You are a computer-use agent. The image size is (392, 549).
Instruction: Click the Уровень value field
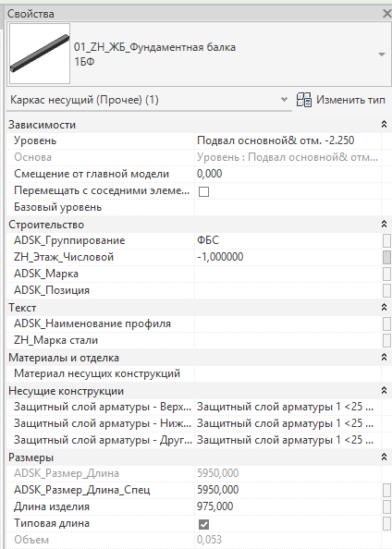pos(288,140)
